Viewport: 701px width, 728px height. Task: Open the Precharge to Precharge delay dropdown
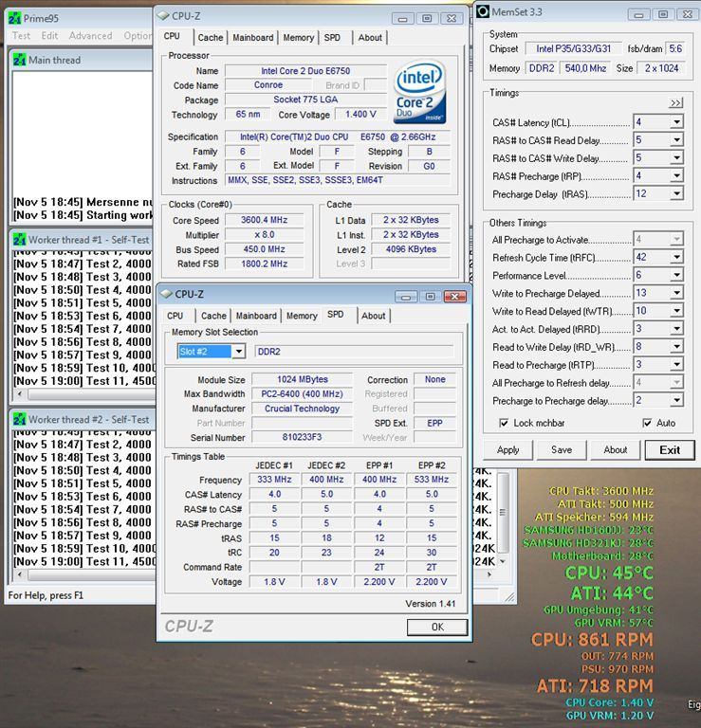point(677,400)
